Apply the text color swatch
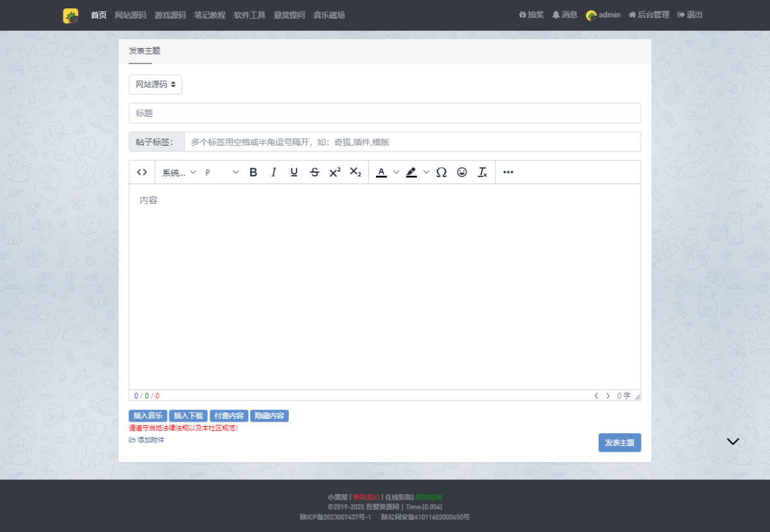 point(382,172)
